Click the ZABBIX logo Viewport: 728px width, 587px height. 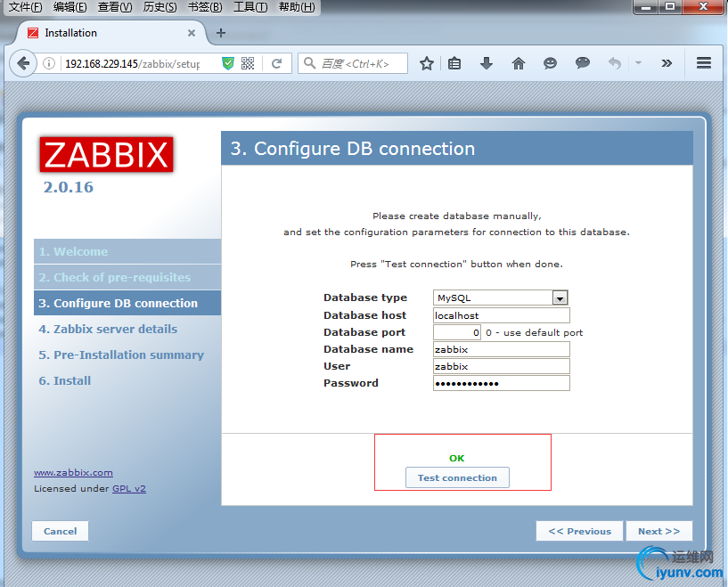(x=106, y=154)
